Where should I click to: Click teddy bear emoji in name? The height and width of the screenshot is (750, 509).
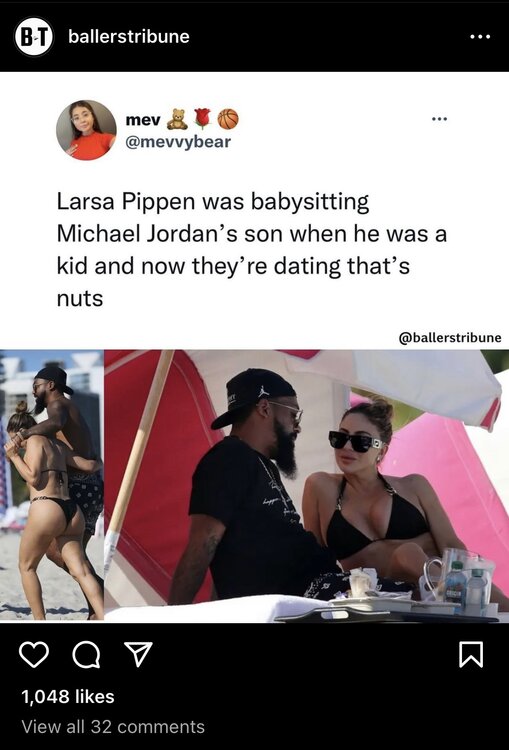177,119
